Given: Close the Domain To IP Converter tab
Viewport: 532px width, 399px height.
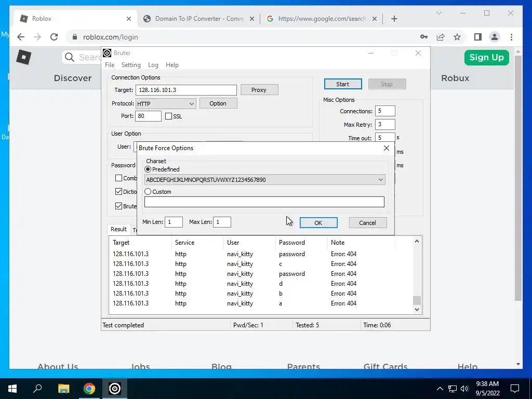Looking at the screenshot, I should [x=252, y=19].
